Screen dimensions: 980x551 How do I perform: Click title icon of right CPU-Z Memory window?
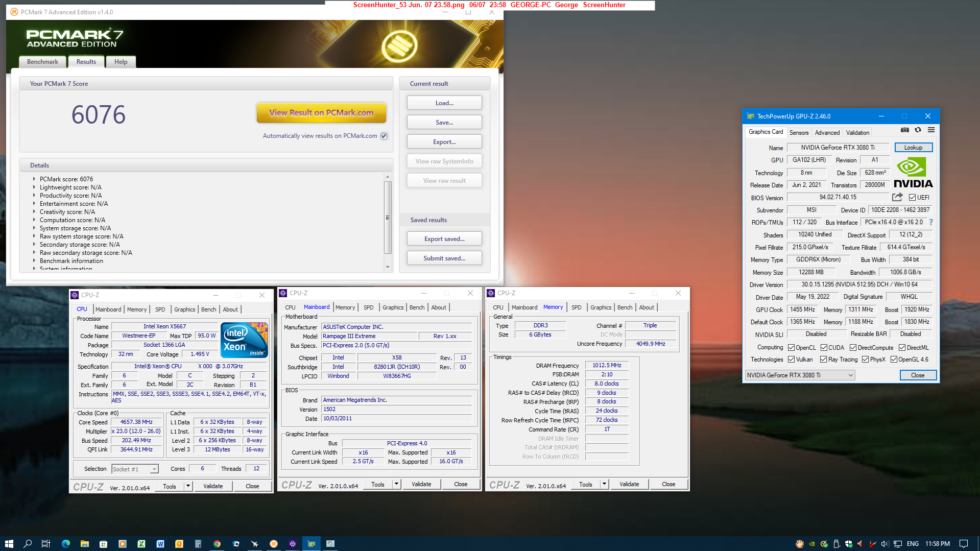tap(491, 293)
